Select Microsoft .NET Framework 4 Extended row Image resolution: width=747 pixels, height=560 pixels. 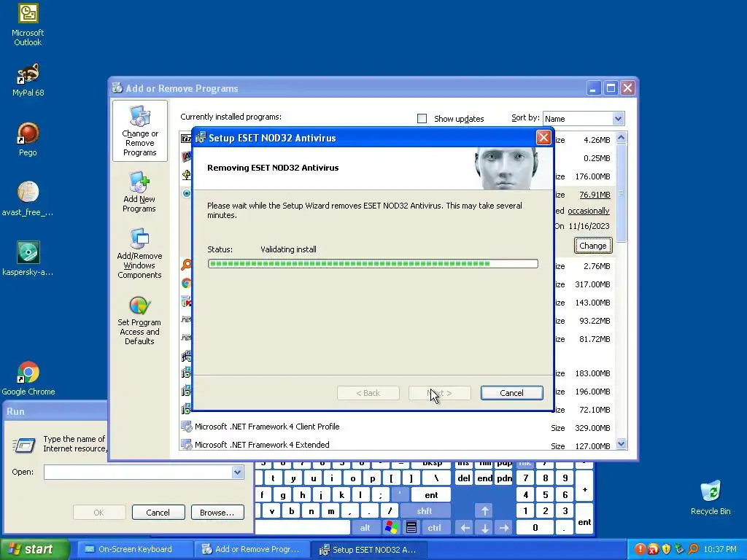click(x=398, y=445)
